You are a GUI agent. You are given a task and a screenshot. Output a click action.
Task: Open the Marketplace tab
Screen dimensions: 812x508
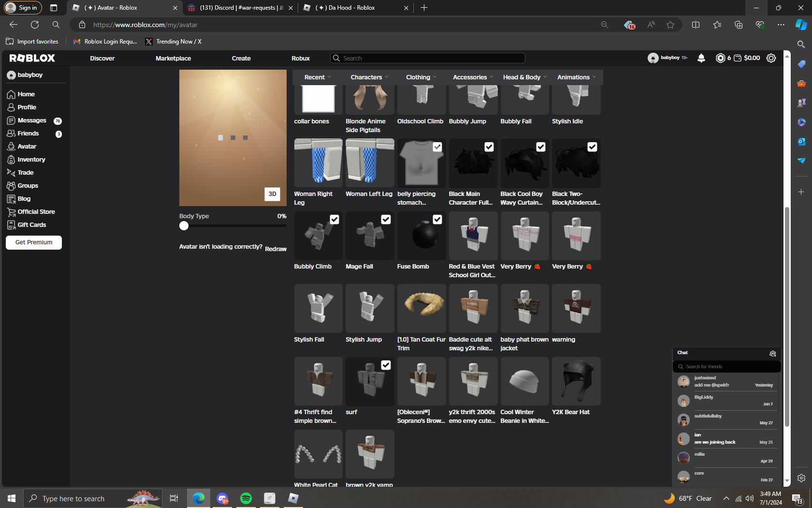click(173, 59)
